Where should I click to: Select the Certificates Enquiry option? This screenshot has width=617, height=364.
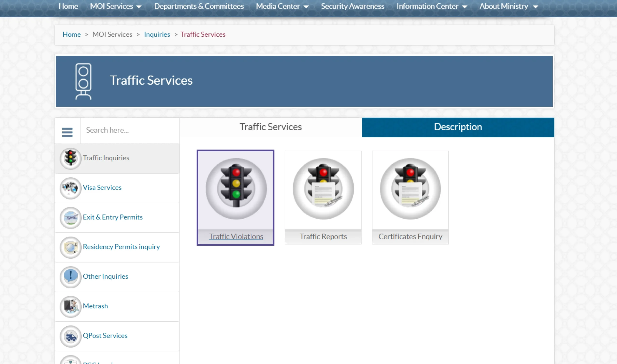coord(410,197)
